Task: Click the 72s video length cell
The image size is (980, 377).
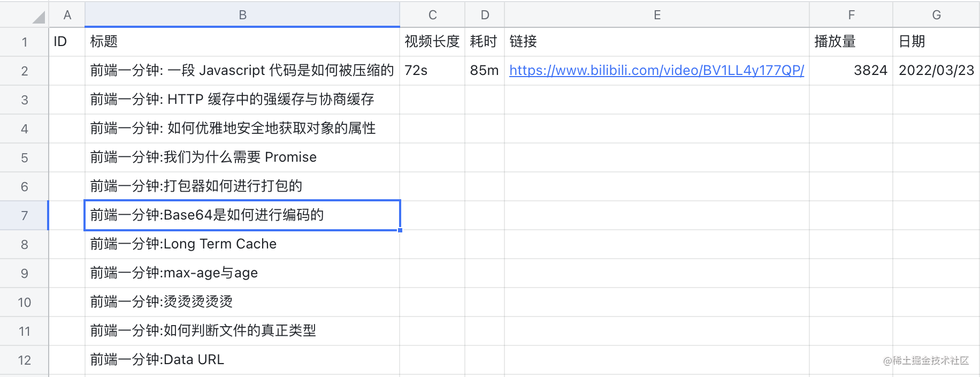Action: click(x=432, y=71)
